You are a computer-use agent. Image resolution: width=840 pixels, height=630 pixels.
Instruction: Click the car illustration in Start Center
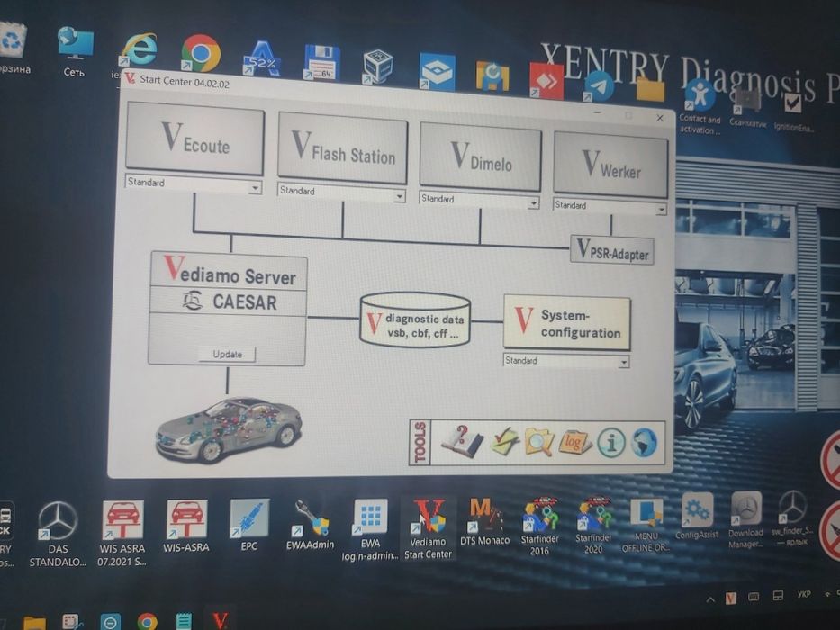228,430
